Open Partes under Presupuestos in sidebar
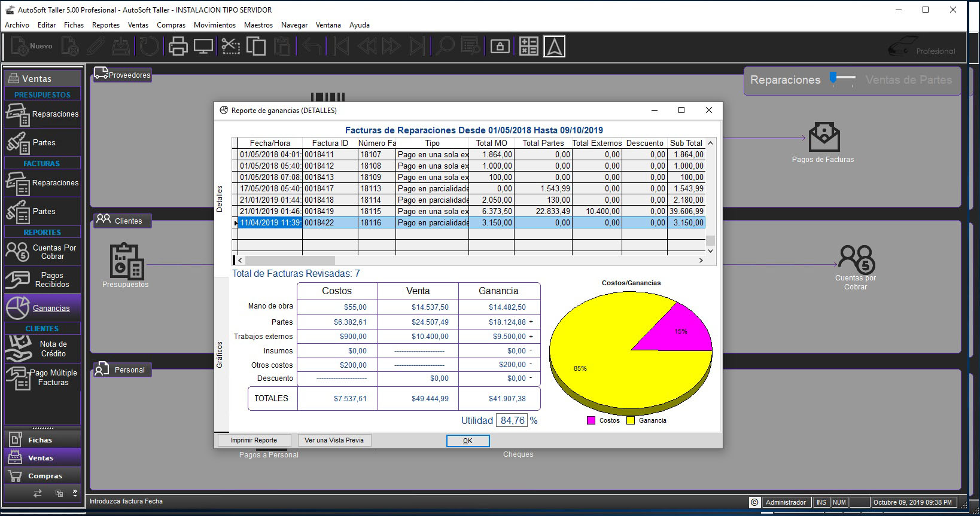The image size is (980, 516). 42,143
